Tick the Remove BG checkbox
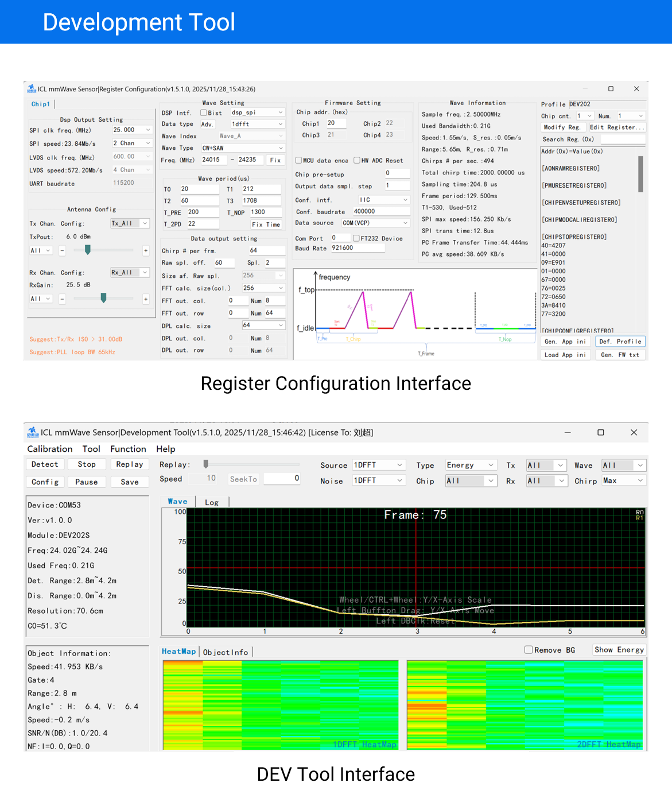The height and width of the screenshot is (806, 672). point(529,650)
